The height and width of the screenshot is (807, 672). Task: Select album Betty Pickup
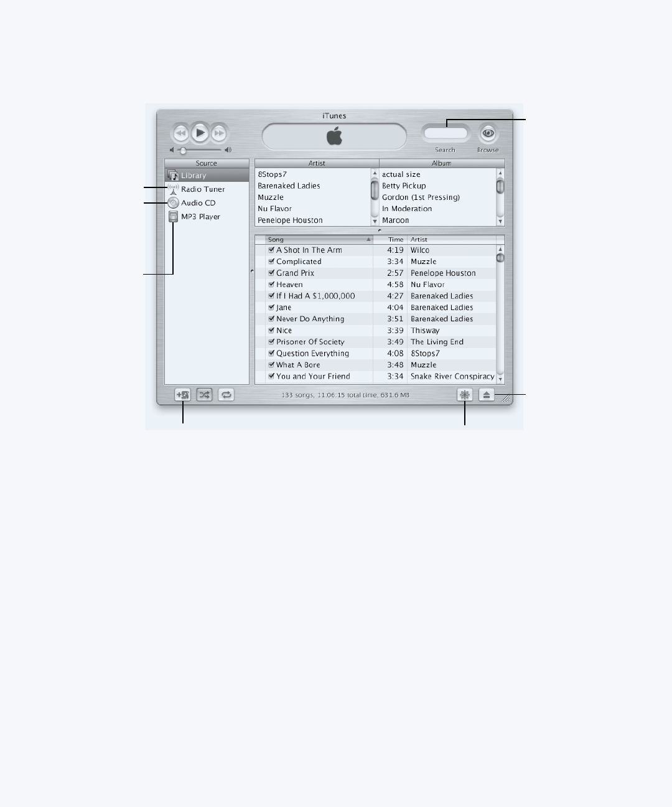click(x=438, y=186)
